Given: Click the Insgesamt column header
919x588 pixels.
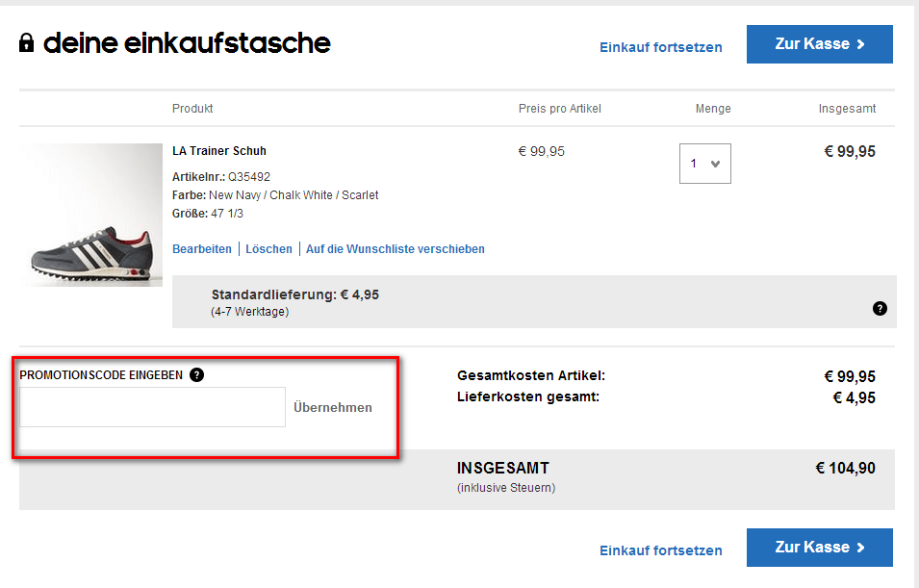Looking at the screenshot, I should click(x=848, y=108).
